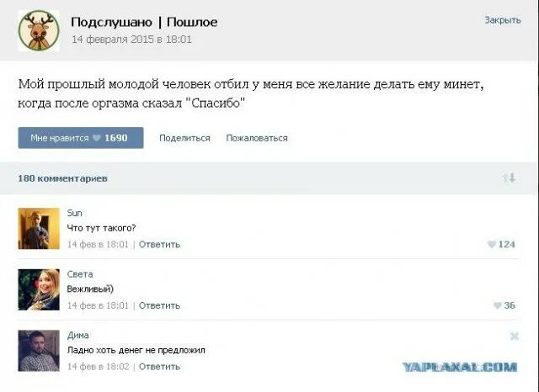Reply to Света's comment with Ответить
This screenshot has width=539, height=392.
pyautogui.click(x=159, y=305)
